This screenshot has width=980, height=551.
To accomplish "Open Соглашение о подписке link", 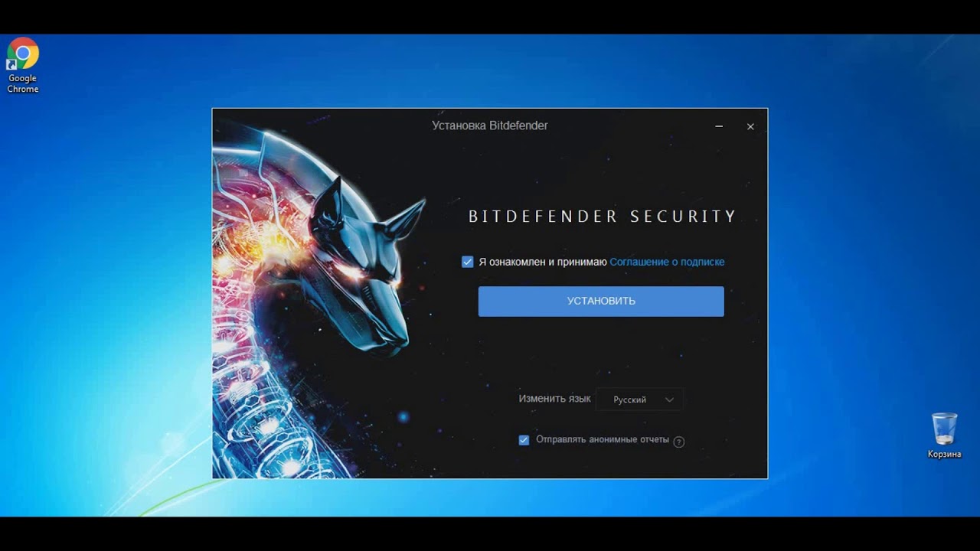I will (x=667, y=262).
